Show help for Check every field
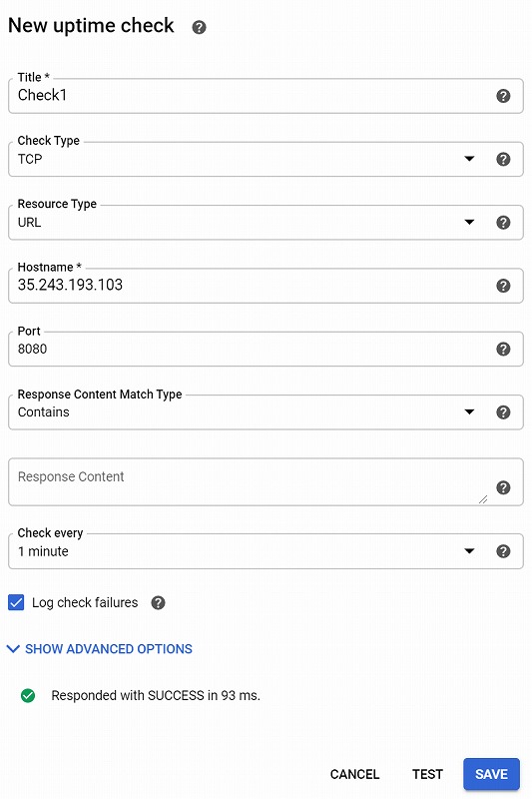 click(503, 551)
